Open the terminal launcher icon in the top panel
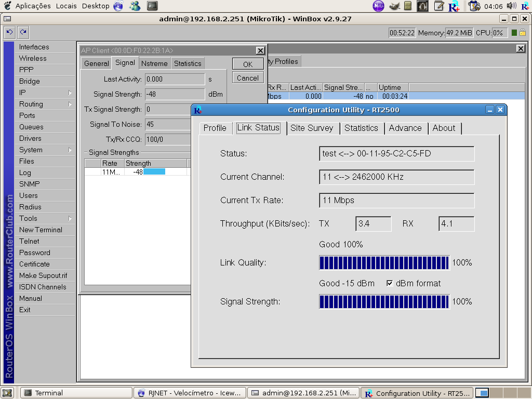 click(x=152, y=6)
